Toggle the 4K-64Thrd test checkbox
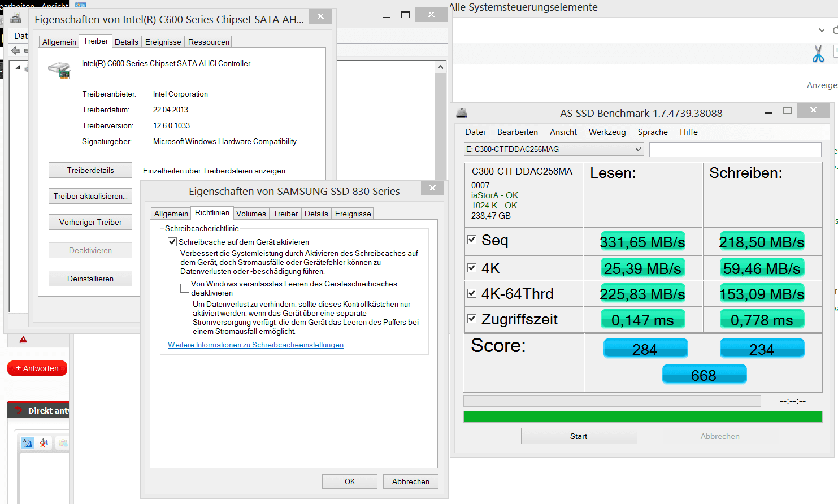 [x=472, y=293]
